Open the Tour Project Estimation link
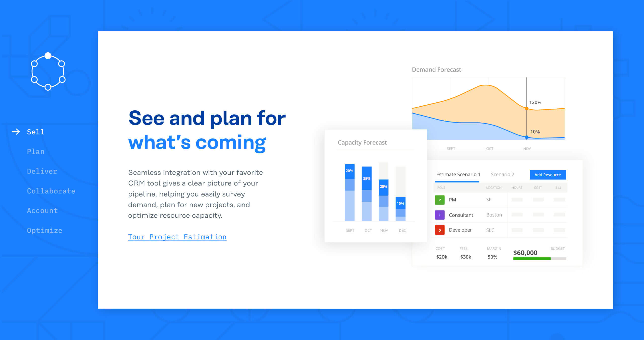The image size is (644, 340). 178,237
